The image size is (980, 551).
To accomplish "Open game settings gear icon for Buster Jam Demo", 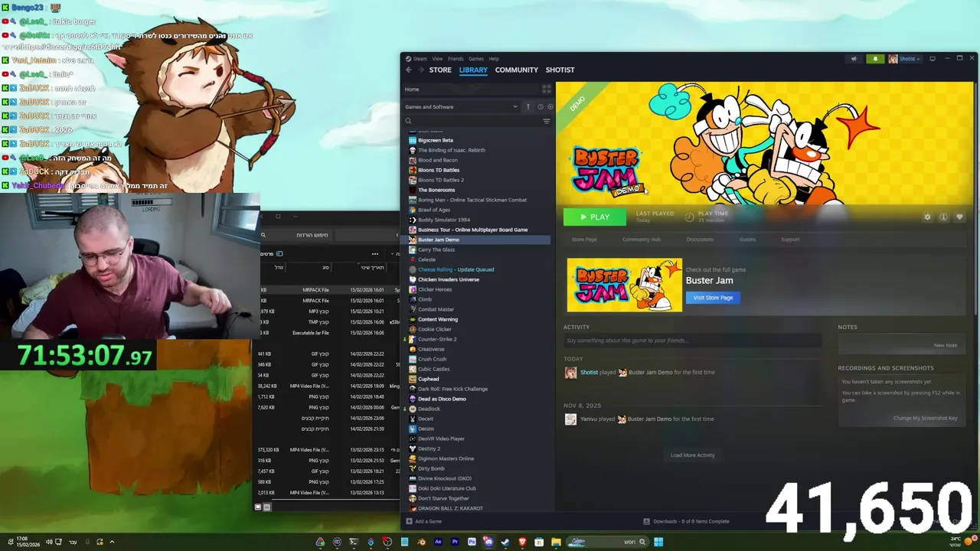I will (927, 217).
